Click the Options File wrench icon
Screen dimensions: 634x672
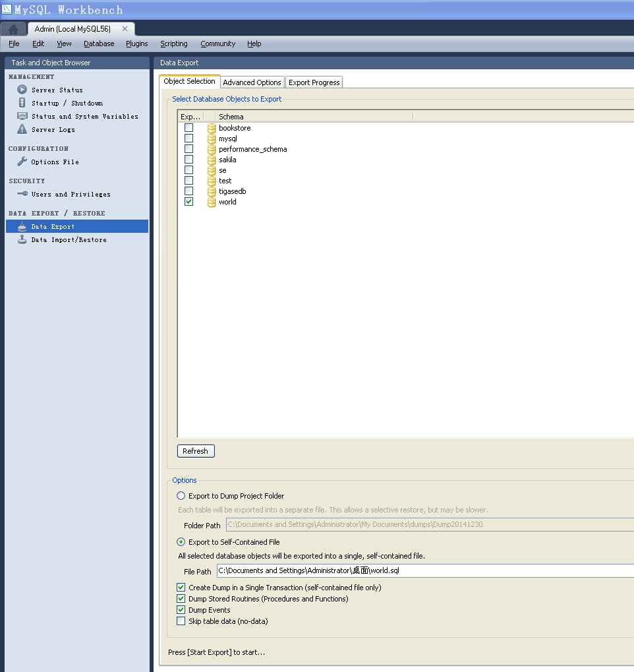tap(22, 162)
